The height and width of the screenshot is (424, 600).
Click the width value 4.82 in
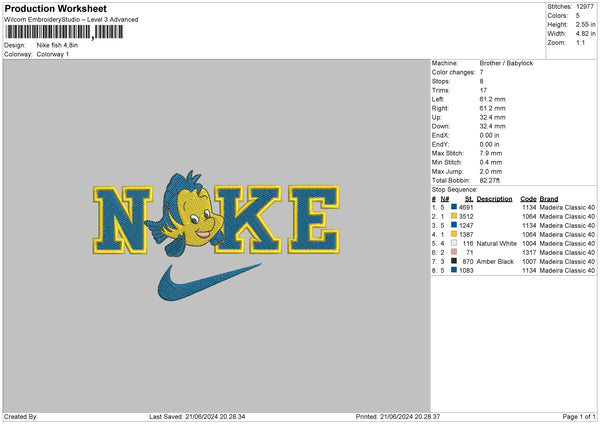(x=585, y=34)
